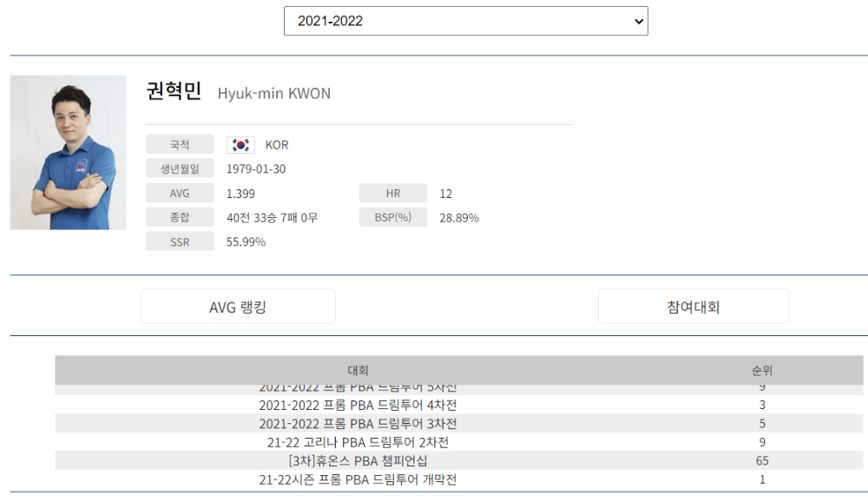The height and width of the screenshot is (502, 868).
Task: Click the record 40전 33승 7패 0무
Action: [273, 218]
